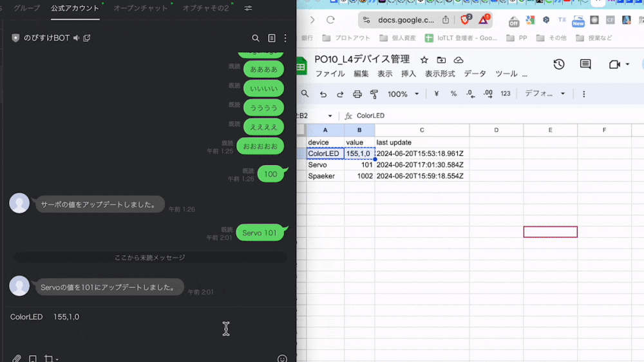Select the paint format tool
Viewport: 644px width, 362px height.
pyautogui.click(x=374, y=94)
